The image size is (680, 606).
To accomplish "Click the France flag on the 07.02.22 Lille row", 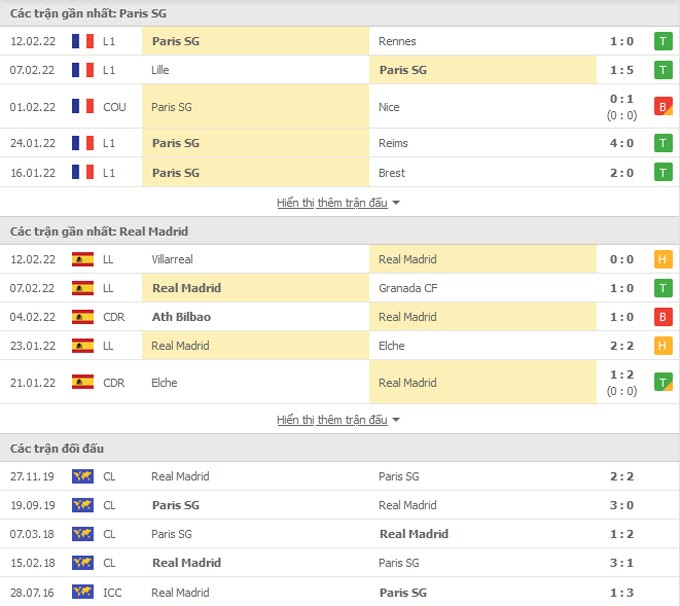I will coord(82,70).
